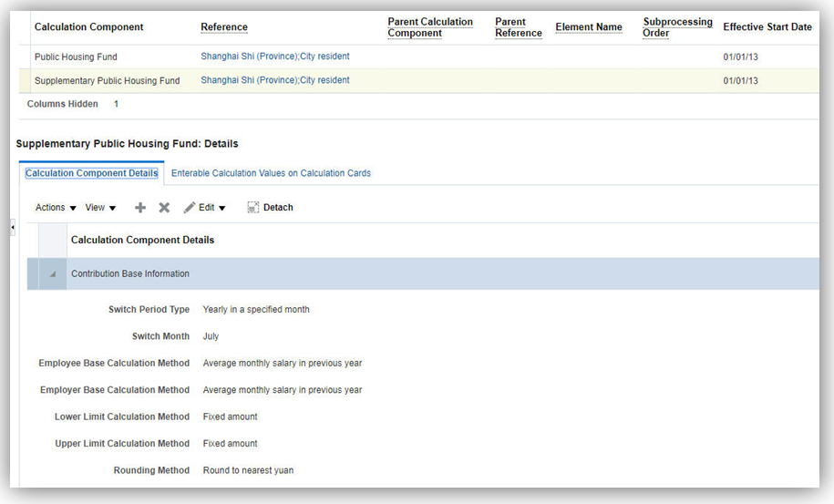Image resolution: width=834 pixels, height=504 pixels.
Task: Click the Edit pencil icon
Action: (x=190, y=208)
